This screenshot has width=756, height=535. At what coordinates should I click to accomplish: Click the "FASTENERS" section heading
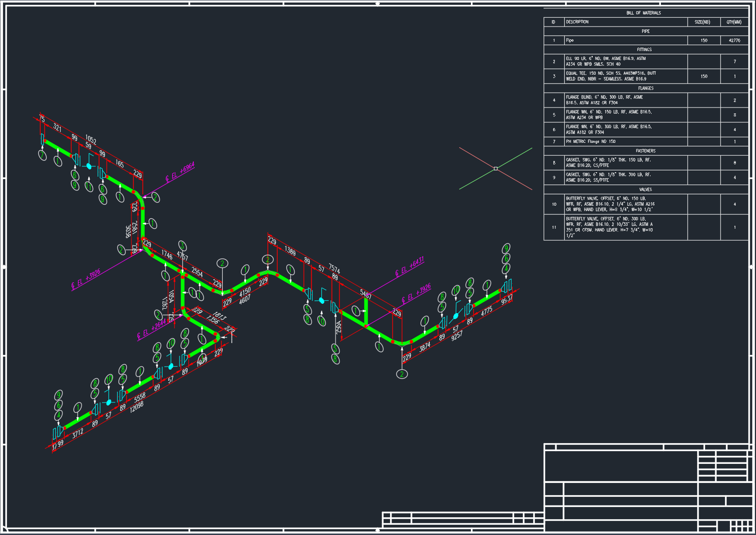646,151
